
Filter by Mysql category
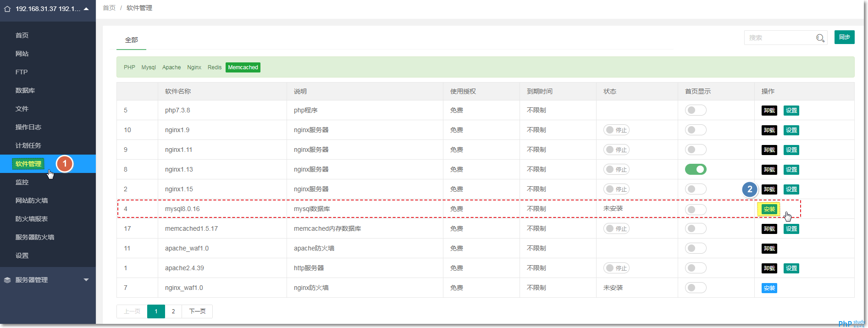click(x=149, y=67)
